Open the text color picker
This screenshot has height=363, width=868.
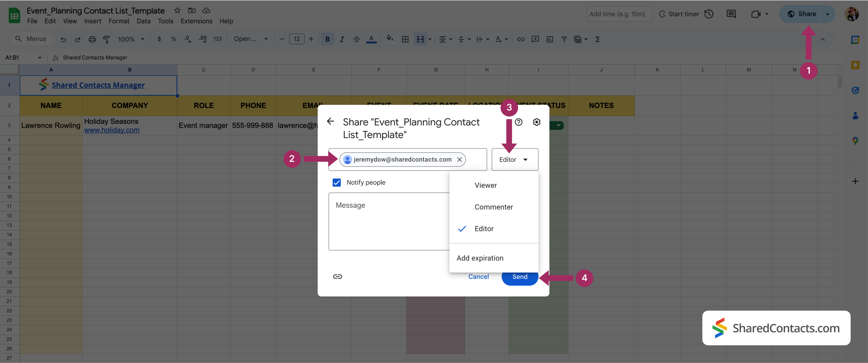pos(371,39)
